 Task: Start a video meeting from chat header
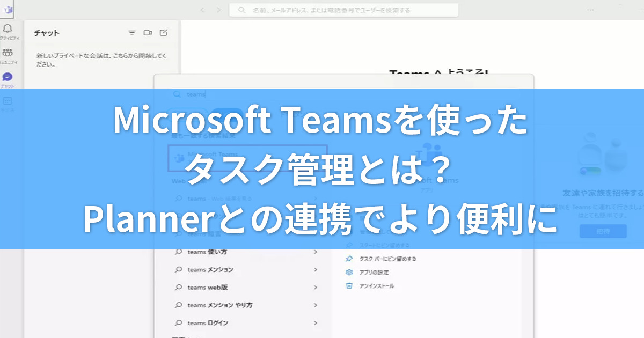tap(148, 33)
